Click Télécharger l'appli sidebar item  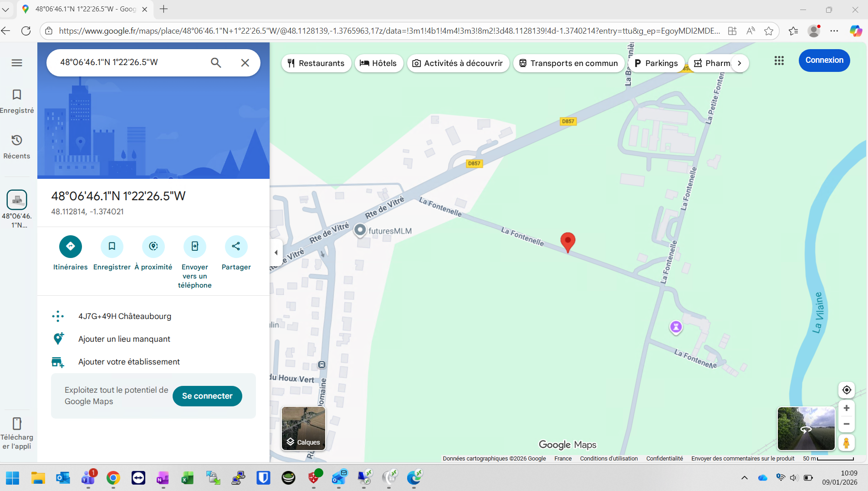click(x=17, y=434)
